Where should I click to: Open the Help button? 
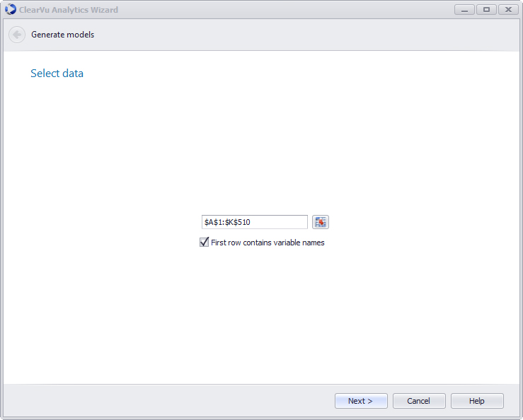(477, 401)
